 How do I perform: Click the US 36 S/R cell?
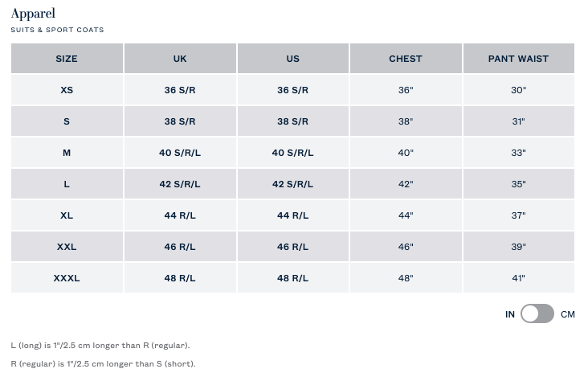point(293,90)
